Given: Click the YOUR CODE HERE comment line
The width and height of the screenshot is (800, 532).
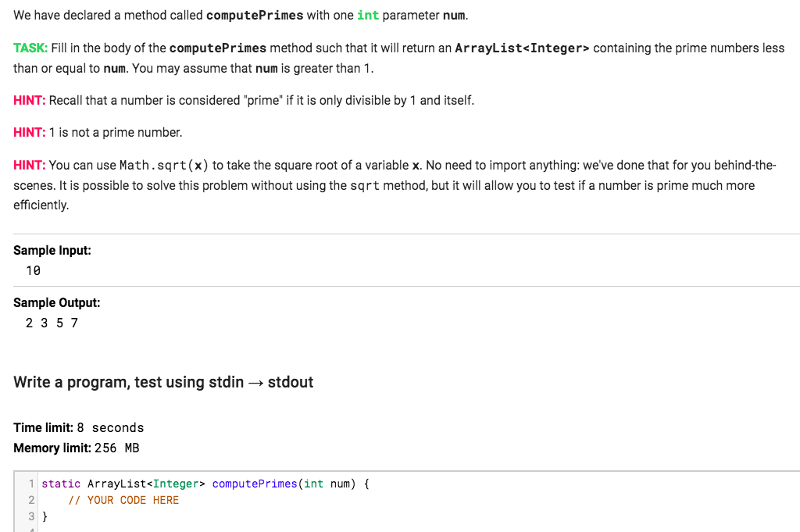Looking at the screenshot, I should (123, 501).
